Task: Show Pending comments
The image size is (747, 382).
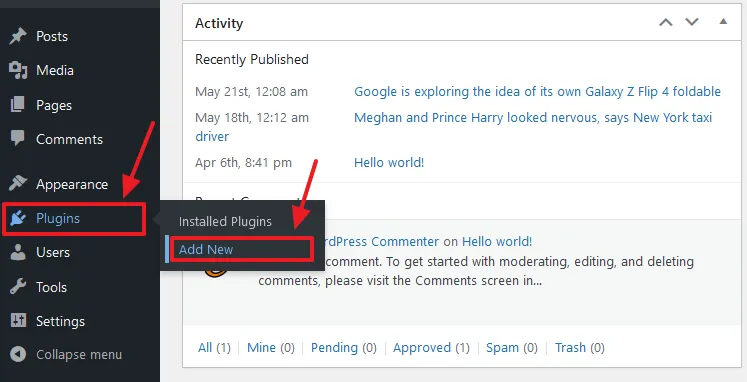Action: (x=334, y=348)
